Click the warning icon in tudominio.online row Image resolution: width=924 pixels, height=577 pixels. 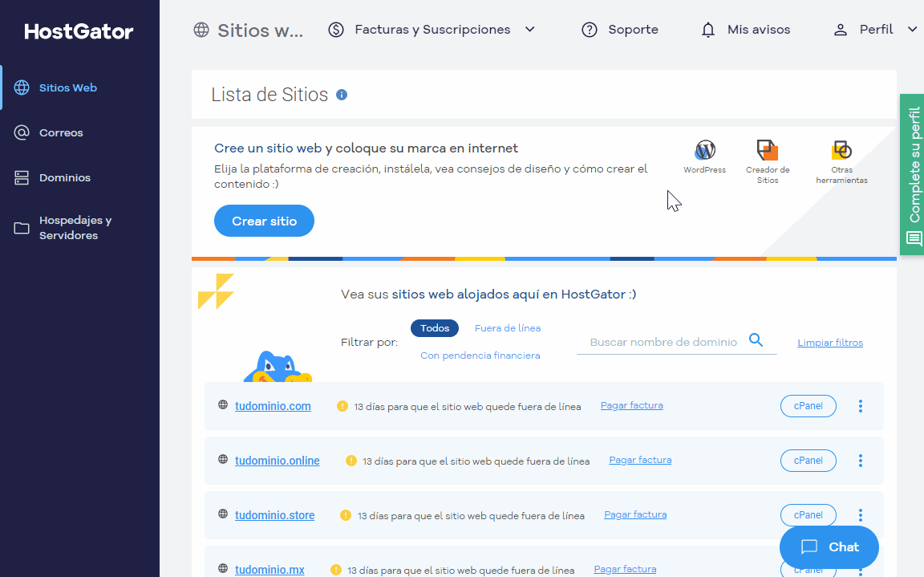351,461
